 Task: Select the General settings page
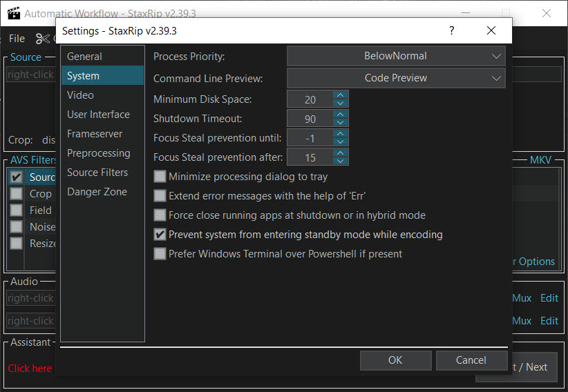coord(102,57)
